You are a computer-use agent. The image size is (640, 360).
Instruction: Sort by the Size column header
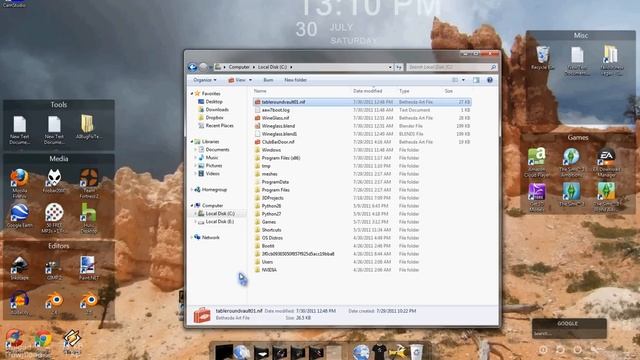[449, 91]
